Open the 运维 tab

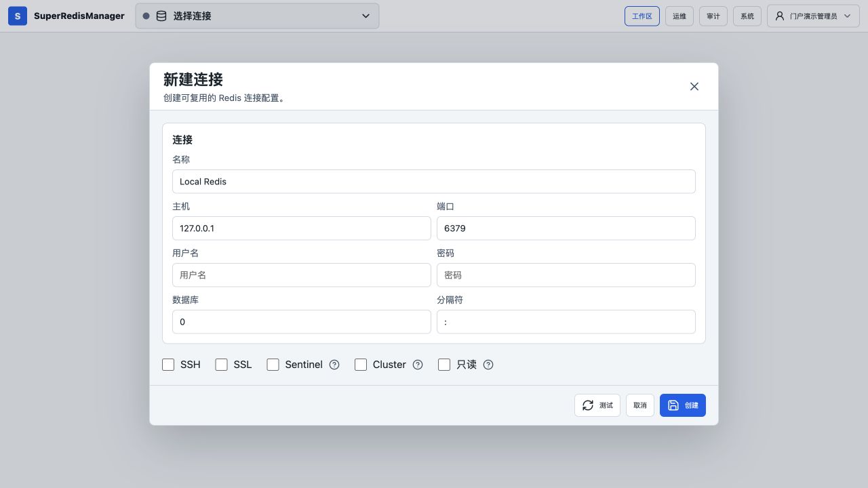(679, 16)
